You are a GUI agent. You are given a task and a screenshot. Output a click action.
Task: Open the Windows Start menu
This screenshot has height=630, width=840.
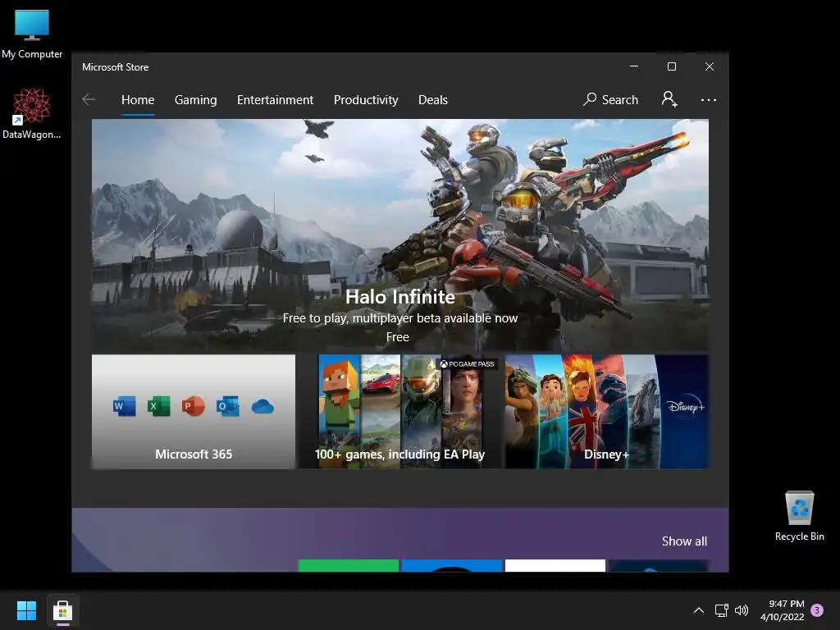pos(26,610)
